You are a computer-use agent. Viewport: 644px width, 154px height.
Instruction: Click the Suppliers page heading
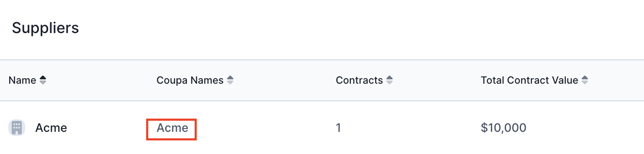[x=45, y=28]
